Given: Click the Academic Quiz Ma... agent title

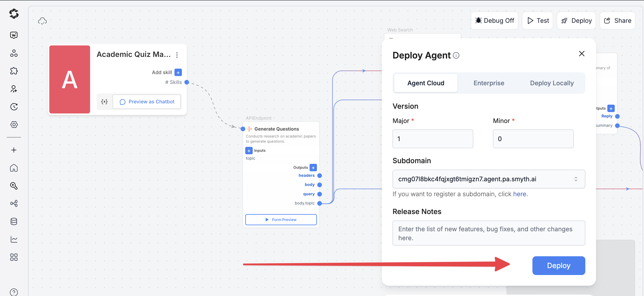Looking at the screenshot, I should 134,54.
